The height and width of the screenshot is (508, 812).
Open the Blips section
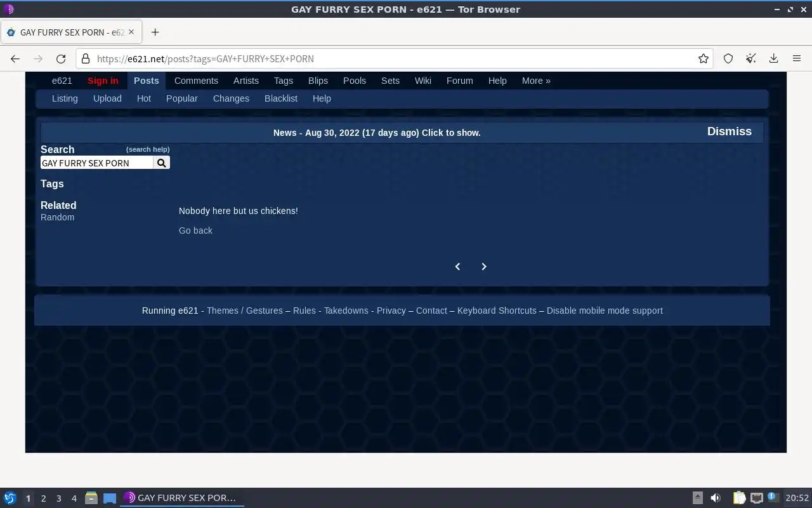318,81
